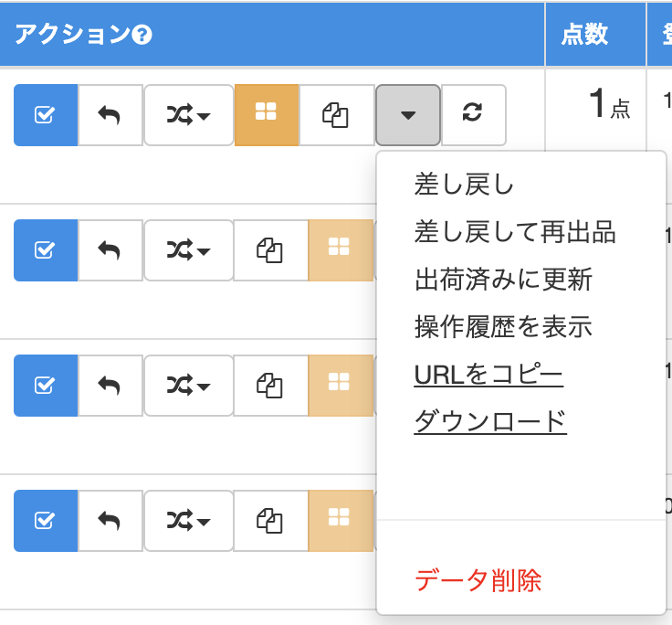Click the copy documents button in fourth row
The image size is (672, 625).
(x=271, y=521)
